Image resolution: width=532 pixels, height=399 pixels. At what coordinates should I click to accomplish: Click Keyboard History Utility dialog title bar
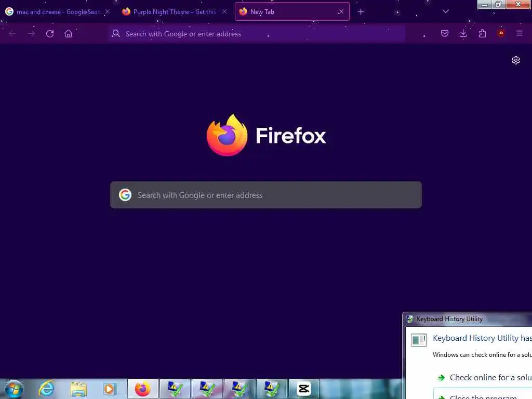tap(468, 319)
